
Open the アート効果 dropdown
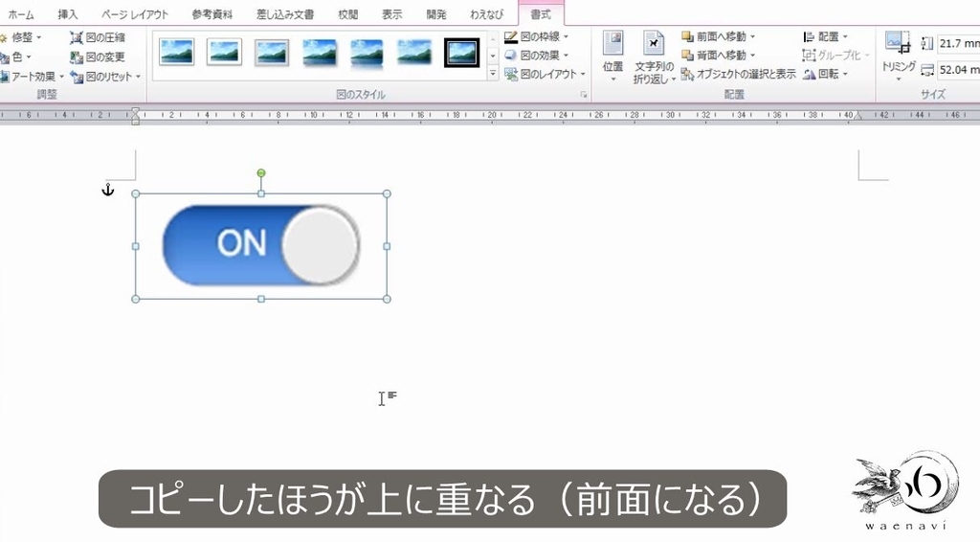(x=33, y=77)
